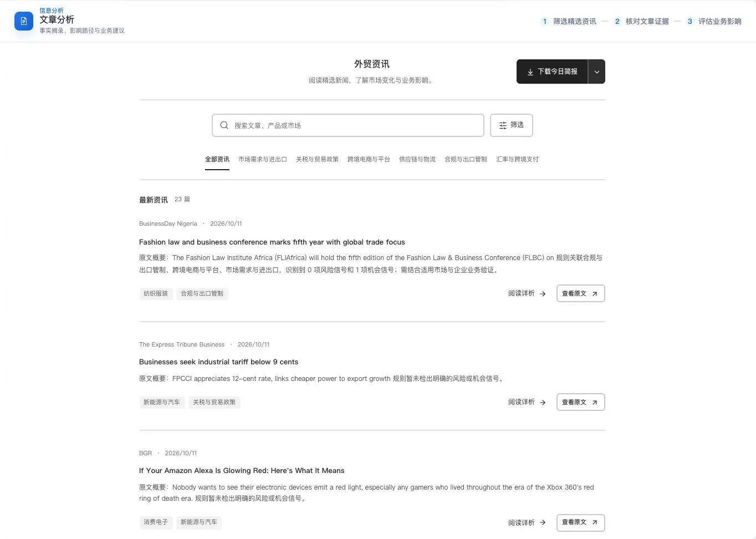The image size is (756, 539).
Task: Click the 消费电子 tag
Action: [x=156, y=522]
